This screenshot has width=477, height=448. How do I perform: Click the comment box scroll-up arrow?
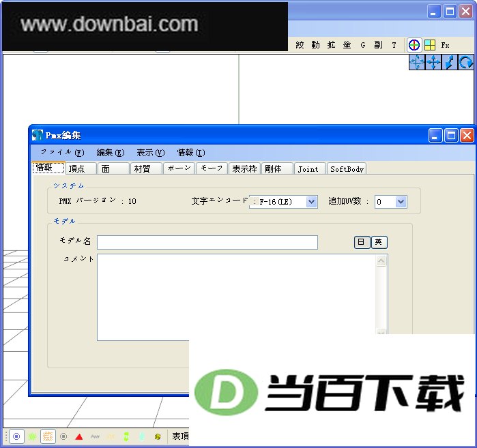tap(381, 260)
